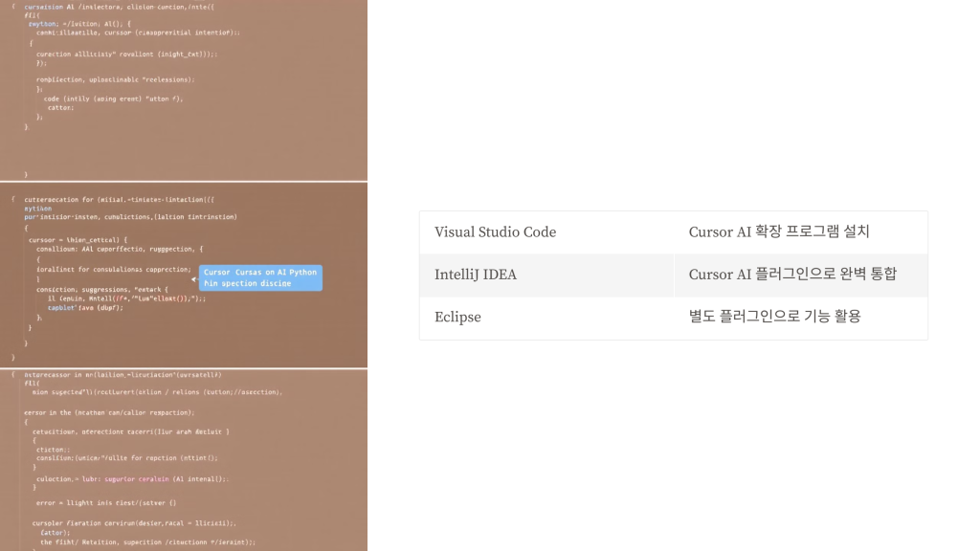Click the small arrow pointer beside the blue tooltip
The width and height of the screenshot is (980, 551).
194,279
